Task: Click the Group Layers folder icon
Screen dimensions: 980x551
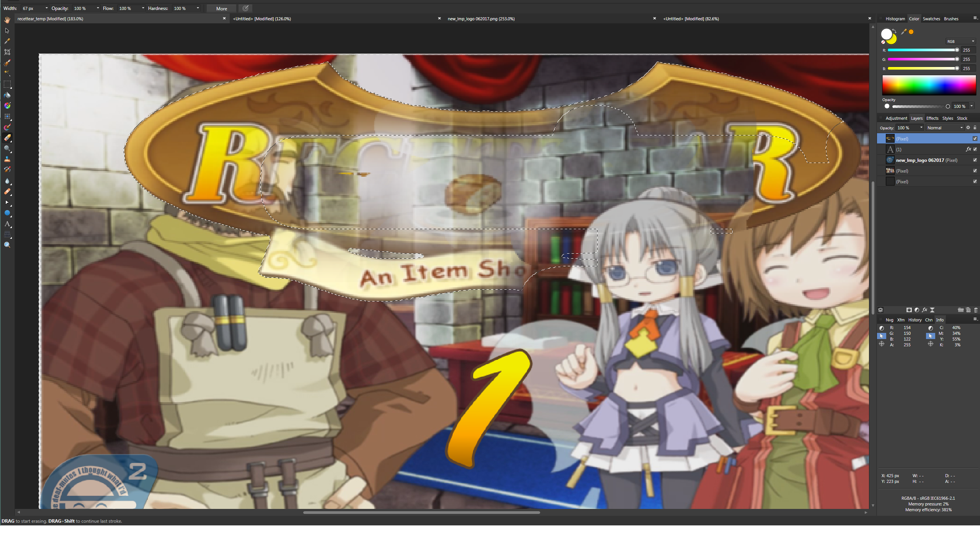Action: coord(960,310)
